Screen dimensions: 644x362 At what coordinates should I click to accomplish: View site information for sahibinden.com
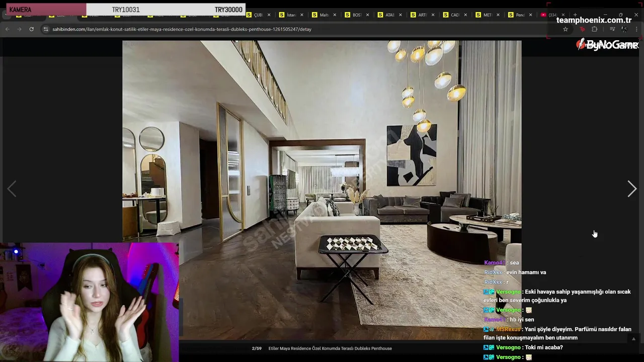point(46,29)
